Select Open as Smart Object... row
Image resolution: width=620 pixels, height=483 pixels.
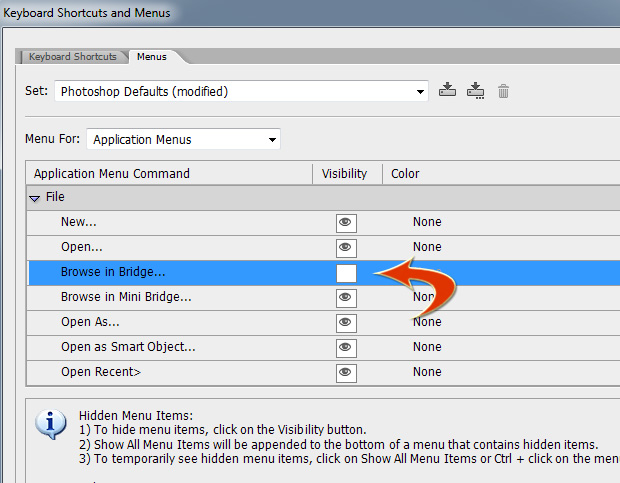(323, 348)
